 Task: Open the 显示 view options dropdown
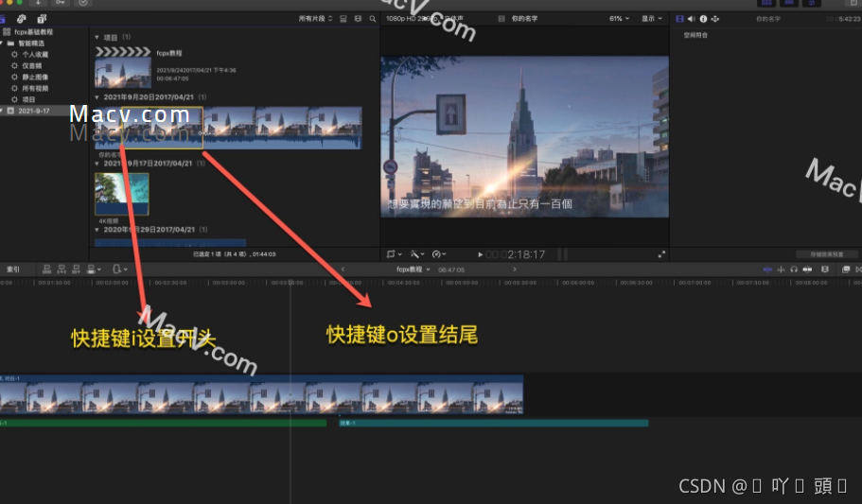coord(652,19)
